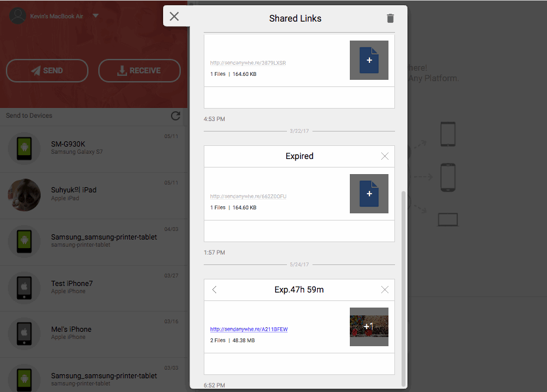This screenshot has width=547, height=392.
Task: Remove the Exp.47h 59m link card
Action: click(x=385, y=289)
